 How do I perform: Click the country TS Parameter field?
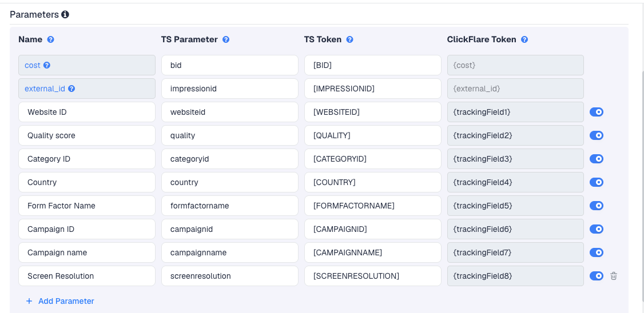[x=230, y=182]
